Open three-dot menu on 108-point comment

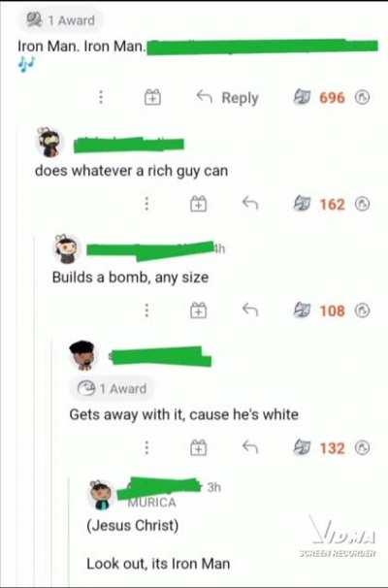point(146,310)
